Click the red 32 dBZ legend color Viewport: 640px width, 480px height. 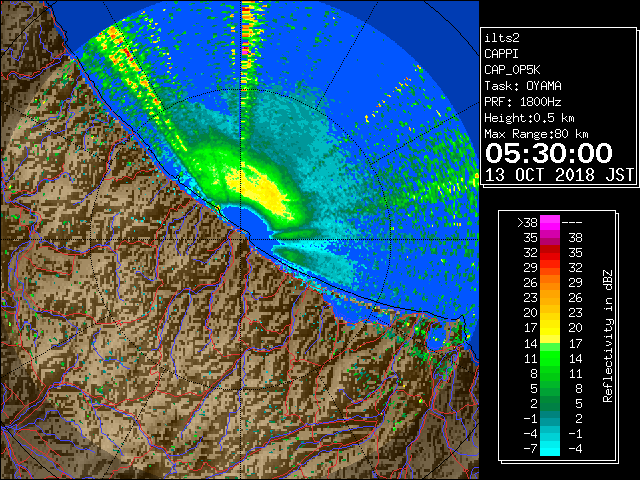[550, 253]
